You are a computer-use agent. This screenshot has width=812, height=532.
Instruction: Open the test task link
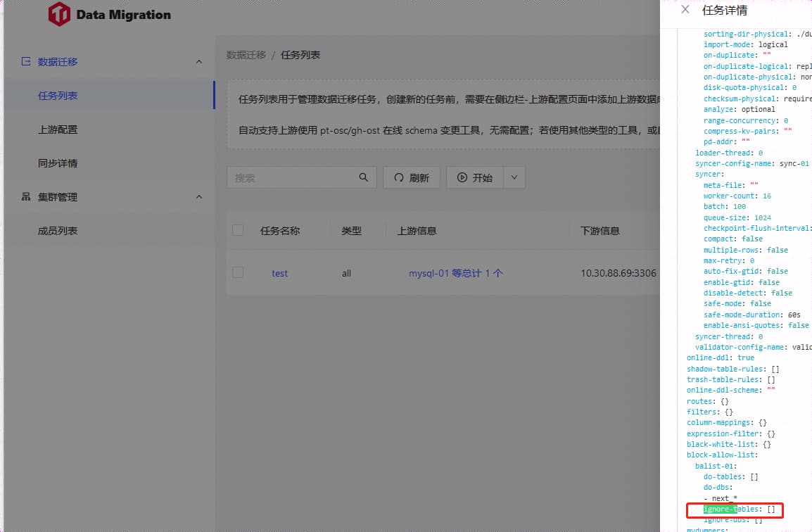point(279,273)
